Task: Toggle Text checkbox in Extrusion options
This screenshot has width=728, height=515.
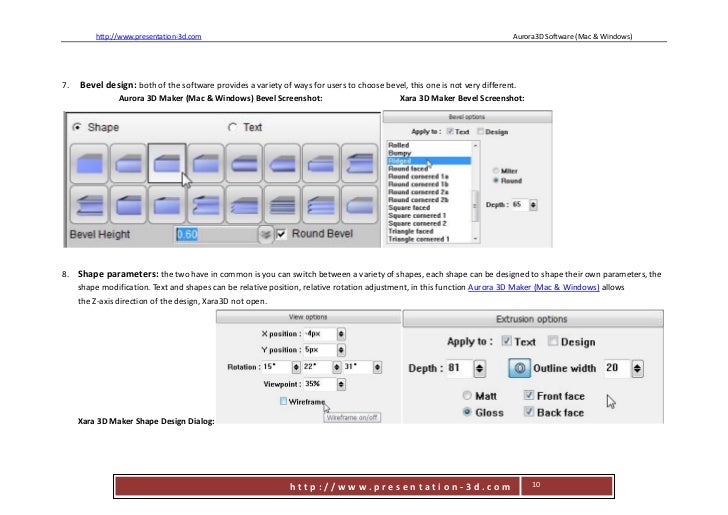Action: point(507,341)
